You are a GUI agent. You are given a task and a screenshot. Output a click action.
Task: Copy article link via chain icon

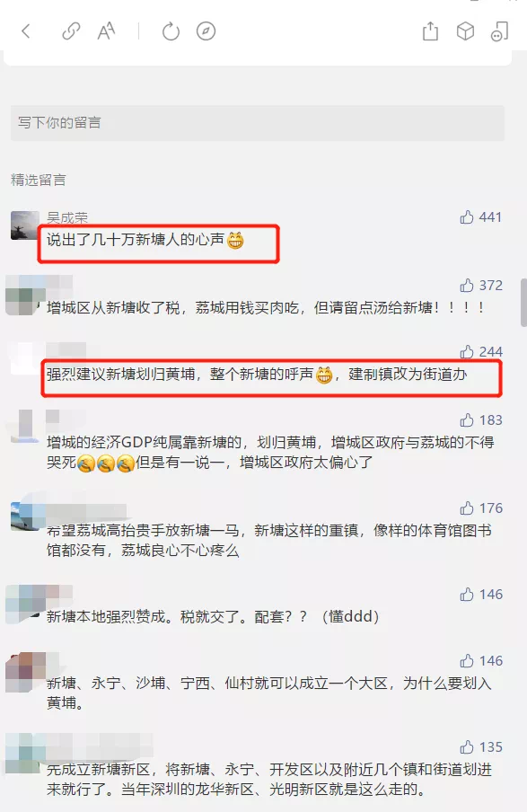coord(71,31)
